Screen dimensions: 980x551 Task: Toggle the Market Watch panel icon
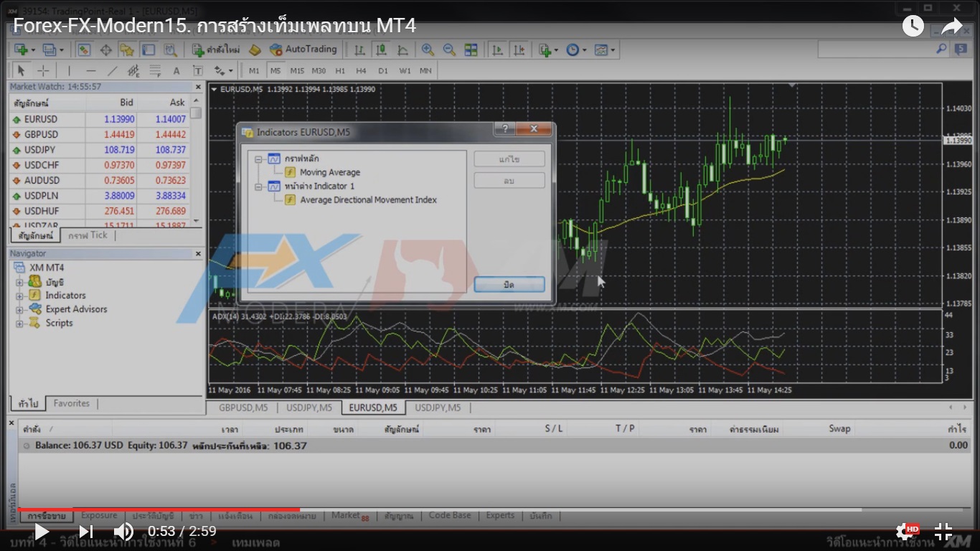click(84, 50)
